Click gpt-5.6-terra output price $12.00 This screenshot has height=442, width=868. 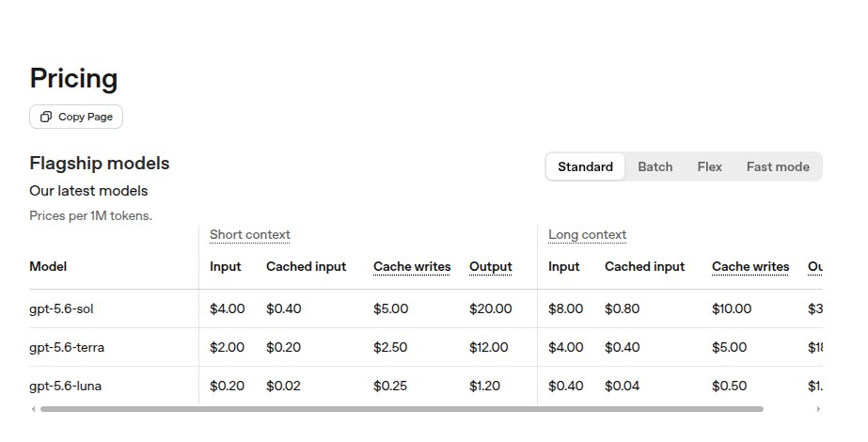coord(488,347)
